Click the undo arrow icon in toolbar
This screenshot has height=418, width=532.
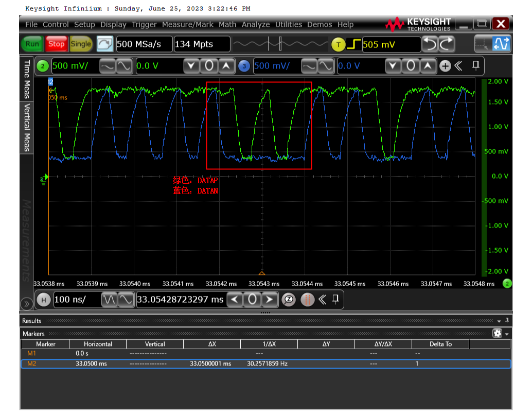pos(430,44)
